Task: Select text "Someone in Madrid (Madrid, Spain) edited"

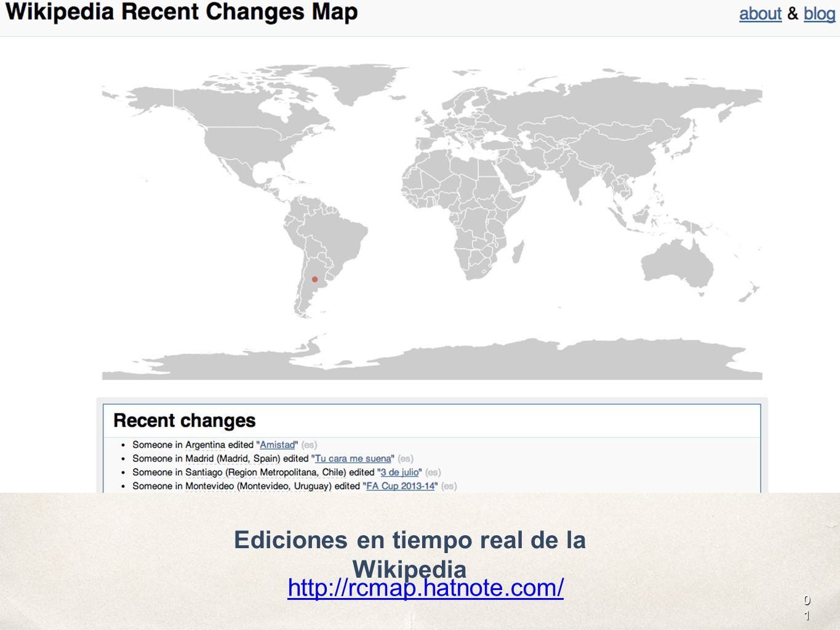Action: [x=220, y=458]
